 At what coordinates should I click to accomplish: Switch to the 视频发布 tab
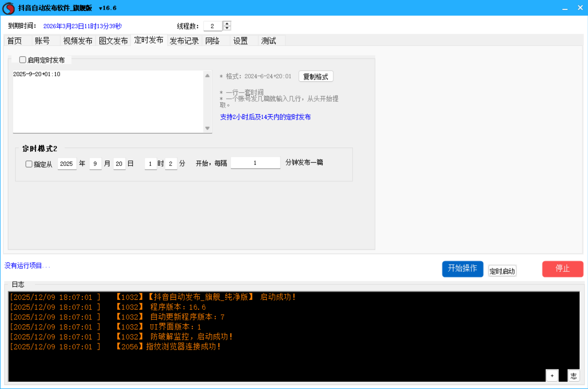click(x=78, y=41)
